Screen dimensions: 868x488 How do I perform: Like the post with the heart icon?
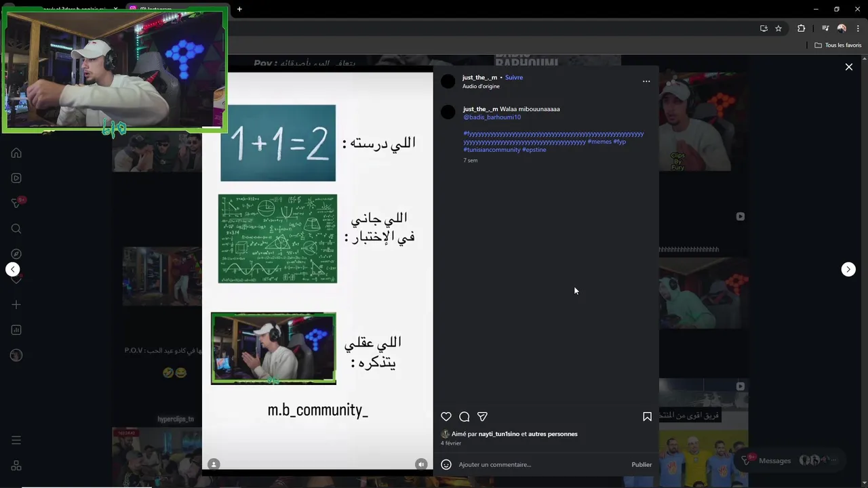[446, 417]
